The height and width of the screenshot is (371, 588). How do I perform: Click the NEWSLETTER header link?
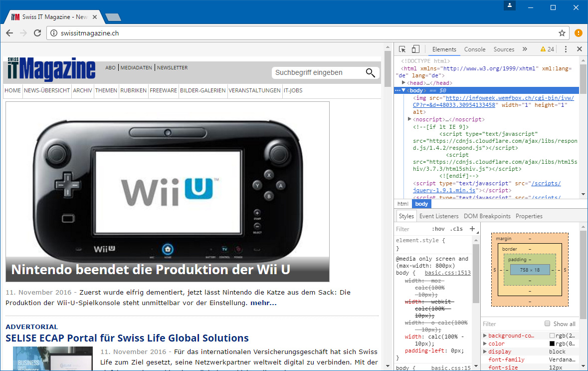[x=172, y=67]
